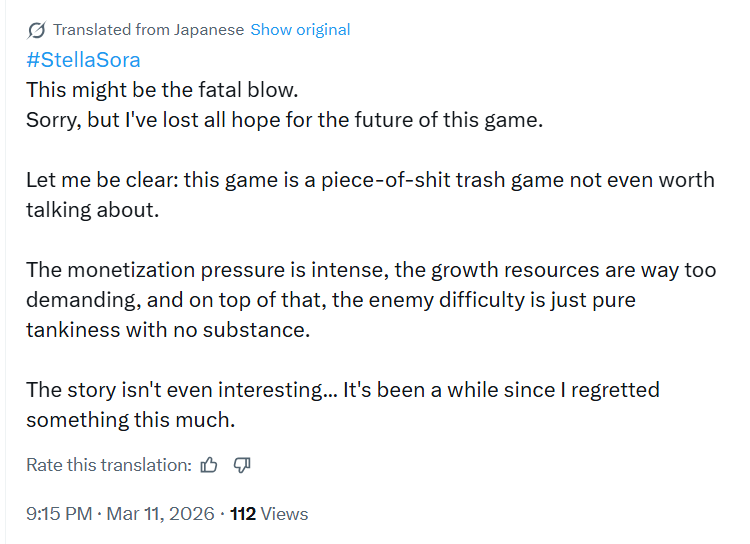Image resolution: width=750 pixels, height=544 pixels.
Task: Open the 'Mar 11, 2026' date link
Action: tap(159, 514)
